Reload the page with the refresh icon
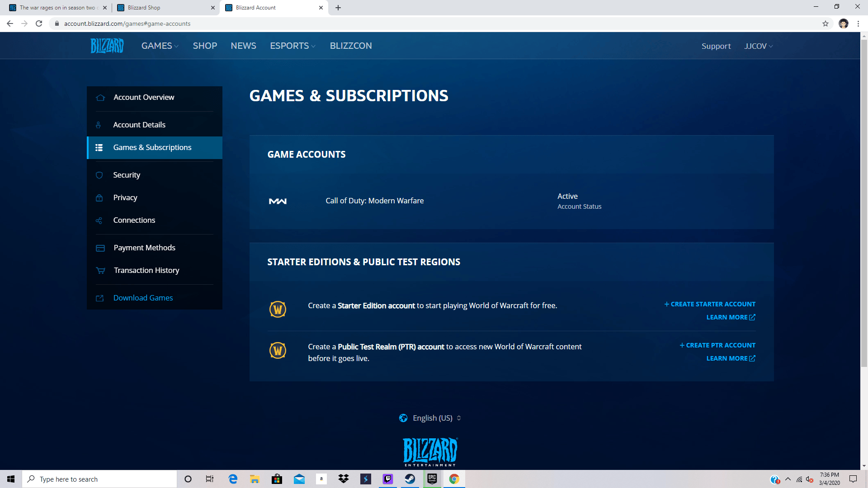Viewport: 868px width, 488px height. tap(39, 23)
